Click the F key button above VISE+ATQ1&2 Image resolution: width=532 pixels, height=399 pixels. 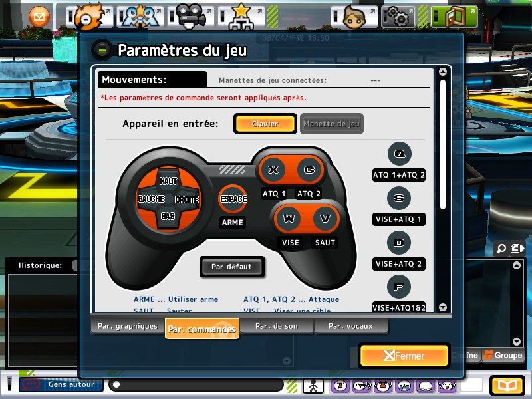click(x=398, y=287)
